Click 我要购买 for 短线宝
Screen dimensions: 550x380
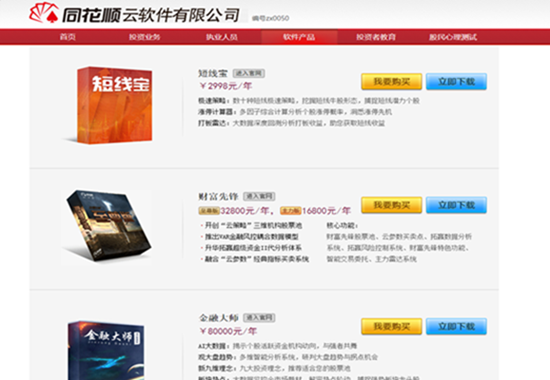(391, 81)
